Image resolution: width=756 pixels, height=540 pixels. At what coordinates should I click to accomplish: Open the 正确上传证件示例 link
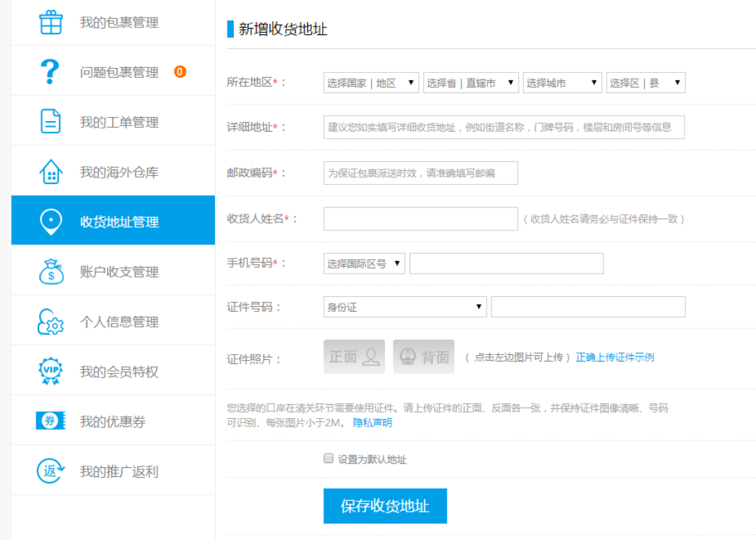(615, 358)
